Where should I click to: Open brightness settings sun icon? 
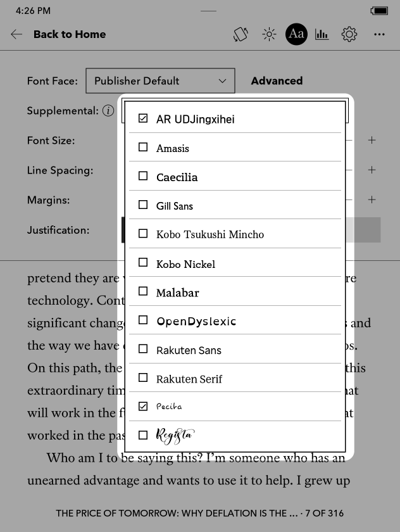270,34
